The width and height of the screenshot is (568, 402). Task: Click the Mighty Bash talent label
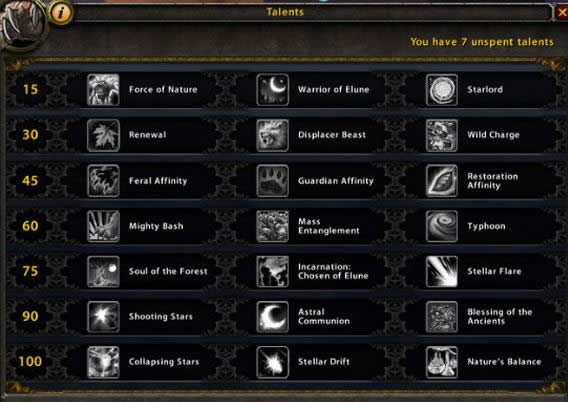pos(156,226)
